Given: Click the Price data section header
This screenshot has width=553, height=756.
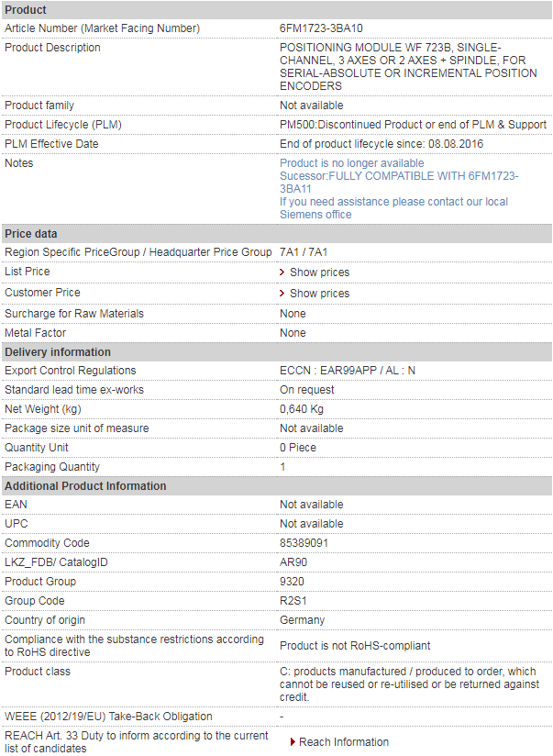Looking at the screenshot, I should tap(277, 234).
